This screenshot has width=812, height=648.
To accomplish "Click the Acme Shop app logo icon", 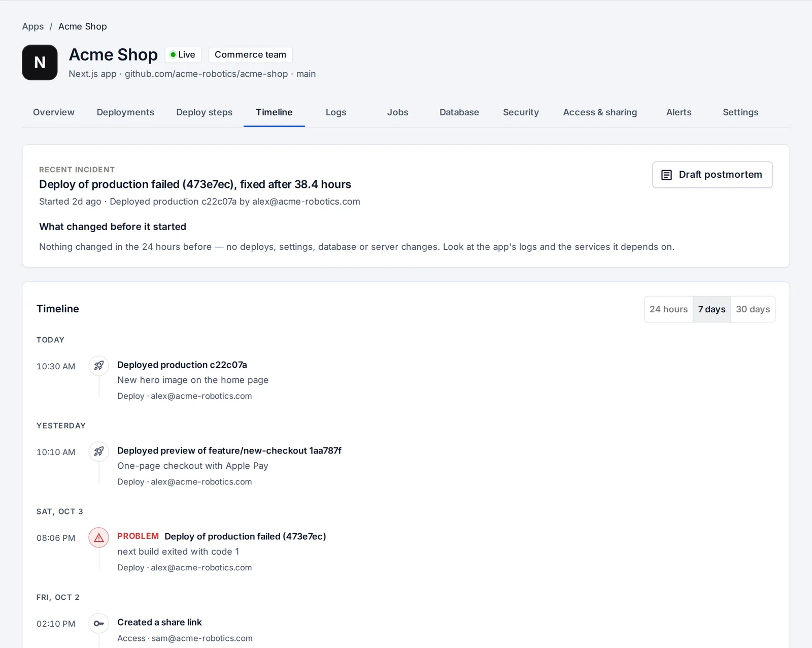I will (40, 62).
